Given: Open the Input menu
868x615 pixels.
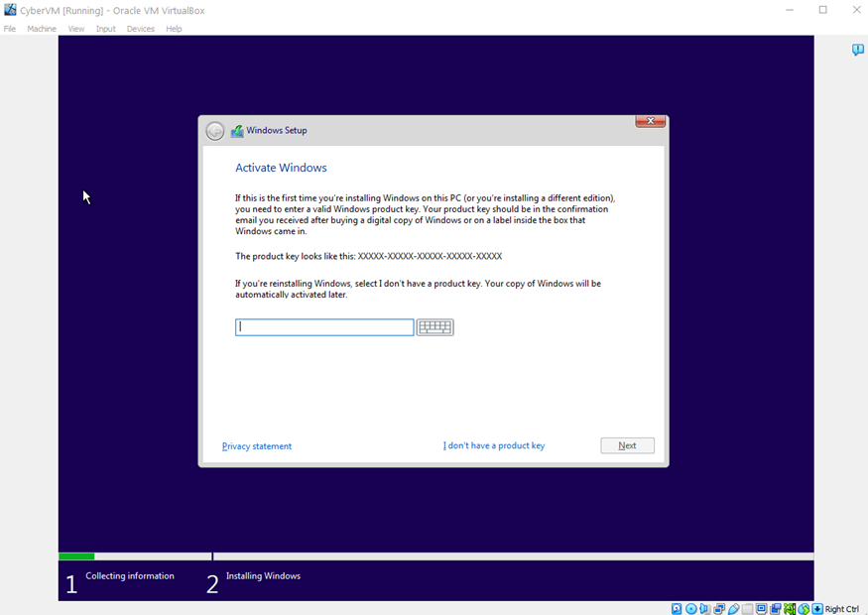Looking at the screenshot, I should click(105, 29).
